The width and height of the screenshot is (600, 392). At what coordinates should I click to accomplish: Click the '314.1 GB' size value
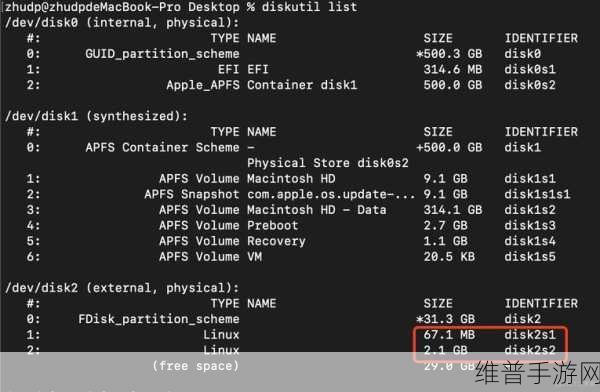coord(453,210)
